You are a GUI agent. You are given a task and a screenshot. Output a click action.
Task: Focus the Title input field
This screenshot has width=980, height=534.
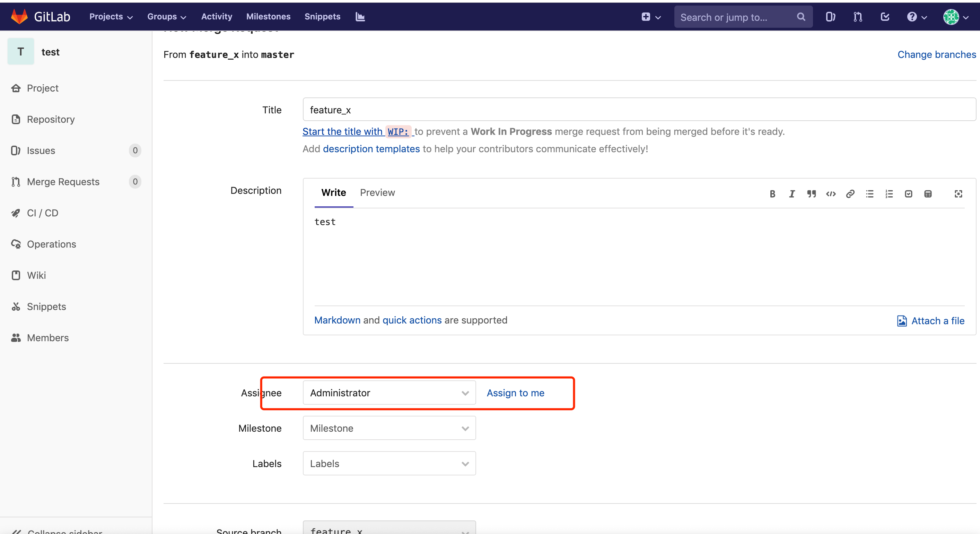(x=639, y=110)
